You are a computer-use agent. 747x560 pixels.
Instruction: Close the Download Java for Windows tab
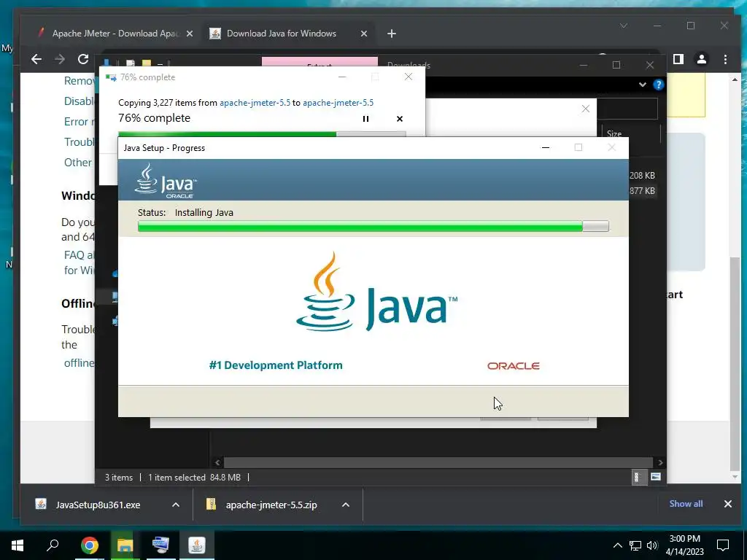(364, 34)
